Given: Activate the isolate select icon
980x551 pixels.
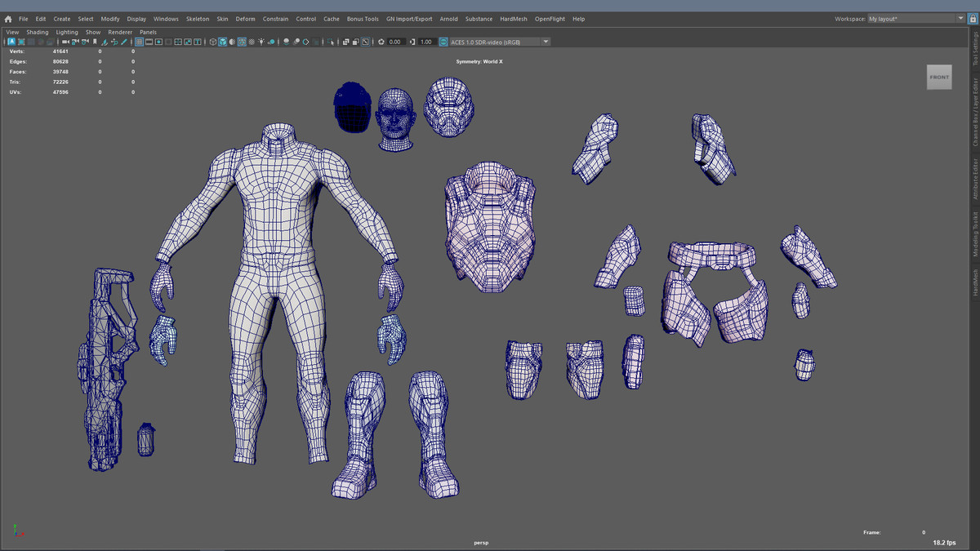Looking at the screenshot, I should 331,42.
